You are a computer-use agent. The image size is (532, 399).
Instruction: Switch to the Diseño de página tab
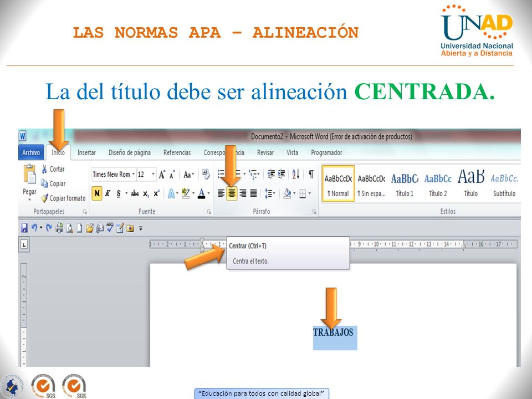pos(129,152)
